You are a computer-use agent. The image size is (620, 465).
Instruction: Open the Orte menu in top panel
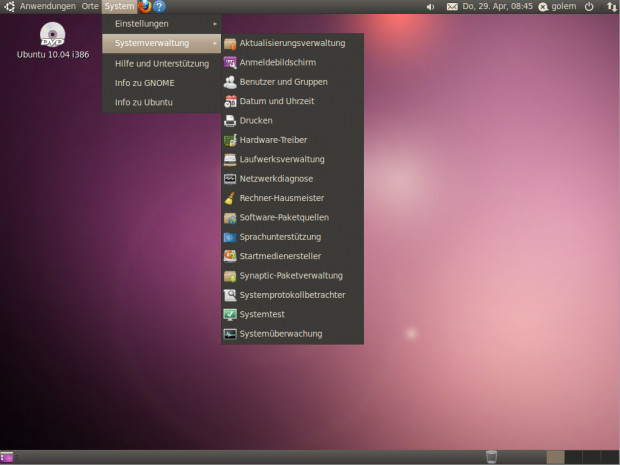pos(91,6)
